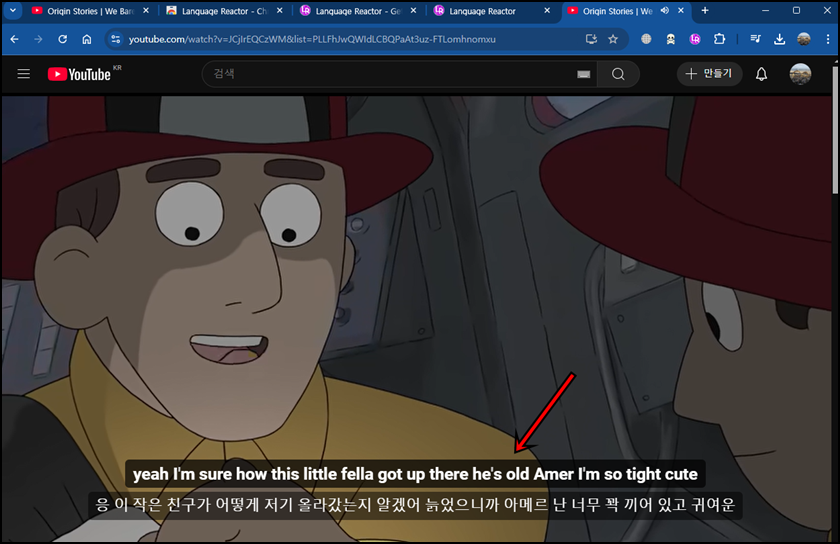Open browser downloads
Screen dimensions: 840x544
point(779,39)
